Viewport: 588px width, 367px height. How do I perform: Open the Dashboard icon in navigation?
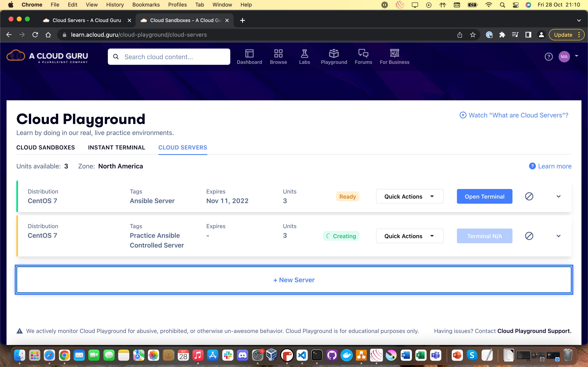point(249,54)
